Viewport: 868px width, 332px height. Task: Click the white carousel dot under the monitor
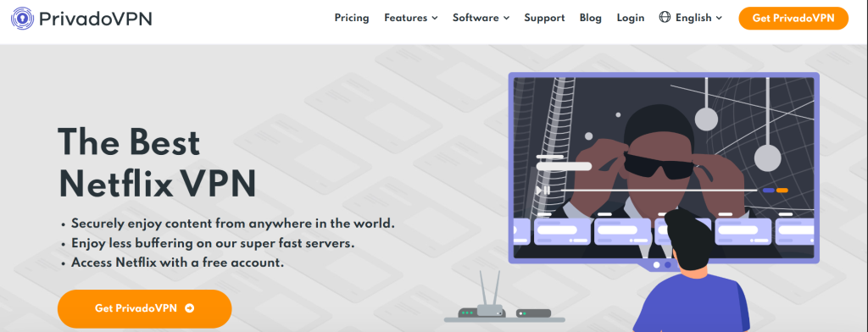(657, 265)
